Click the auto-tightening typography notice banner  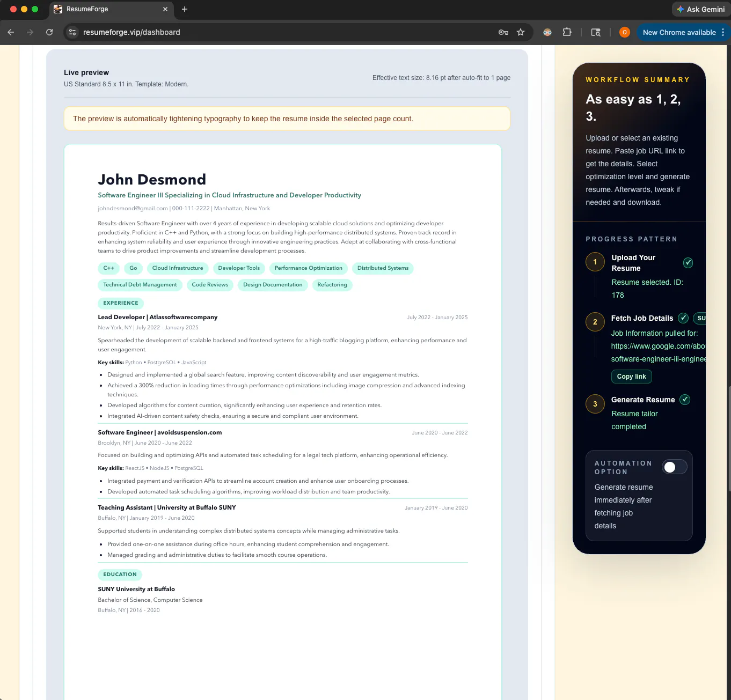pos(287,119)
